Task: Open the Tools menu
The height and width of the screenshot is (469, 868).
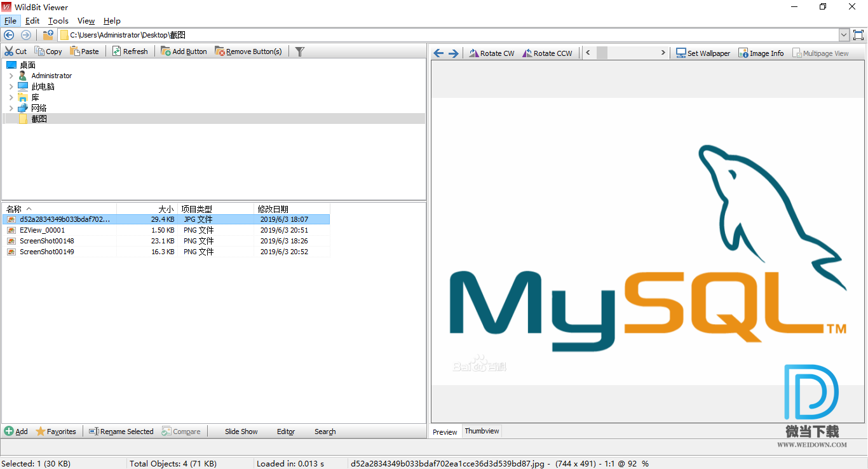Action: [58, 21]
